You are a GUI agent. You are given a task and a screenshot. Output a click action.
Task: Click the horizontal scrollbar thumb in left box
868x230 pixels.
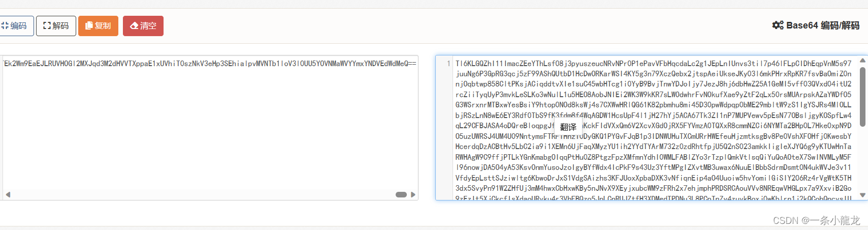401,194
